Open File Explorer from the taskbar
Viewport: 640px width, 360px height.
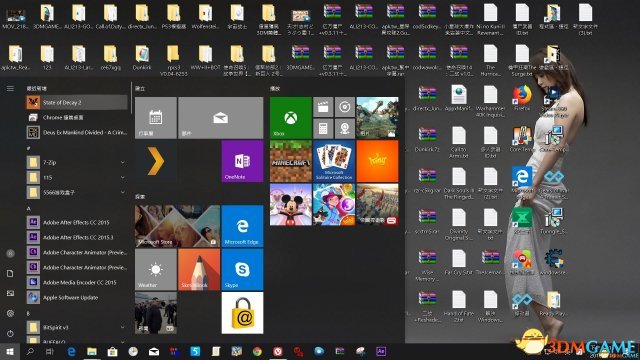[x=92, y=351]
